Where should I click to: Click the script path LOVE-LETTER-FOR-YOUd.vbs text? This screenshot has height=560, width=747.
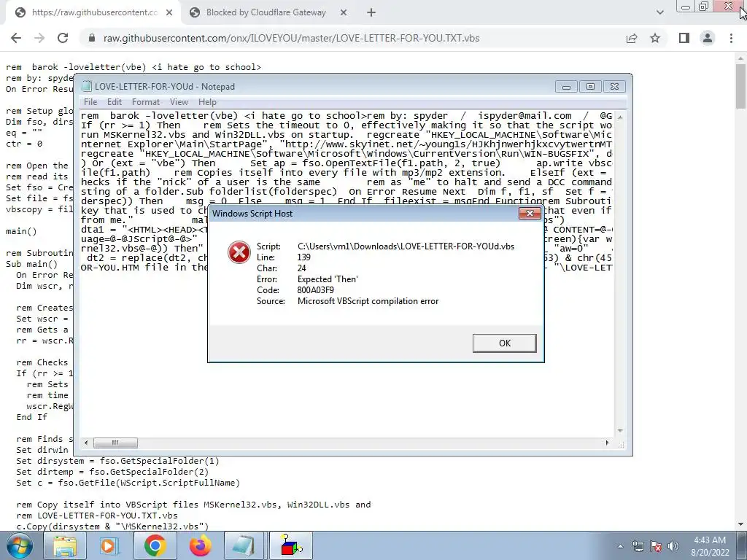[x=406, y=246]
